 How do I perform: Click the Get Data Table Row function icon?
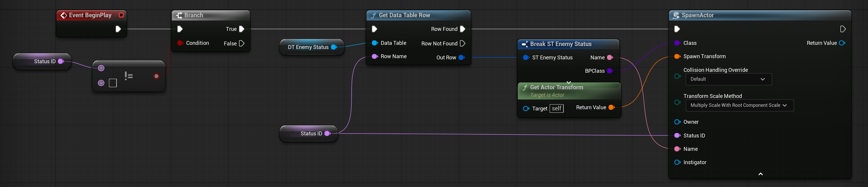tap(373, 15)
